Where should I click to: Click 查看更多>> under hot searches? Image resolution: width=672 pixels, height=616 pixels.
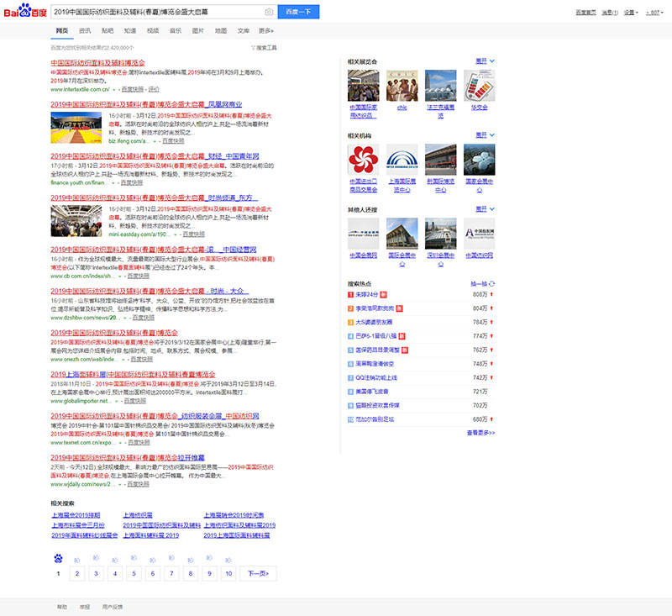480,433
